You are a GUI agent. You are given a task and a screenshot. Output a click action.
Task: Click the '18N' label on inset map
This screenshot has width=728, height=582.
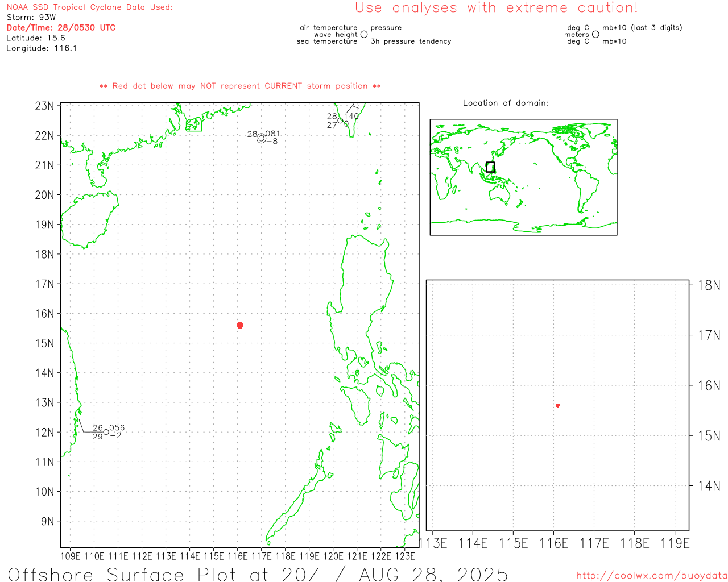click(x=709, y=285)
